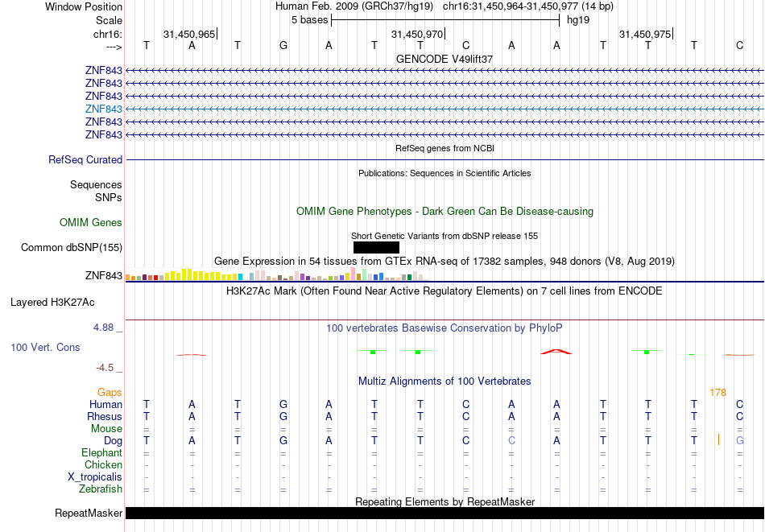Select the Rhesus alignment row label

pyautogui.click(x=105, y=417)
